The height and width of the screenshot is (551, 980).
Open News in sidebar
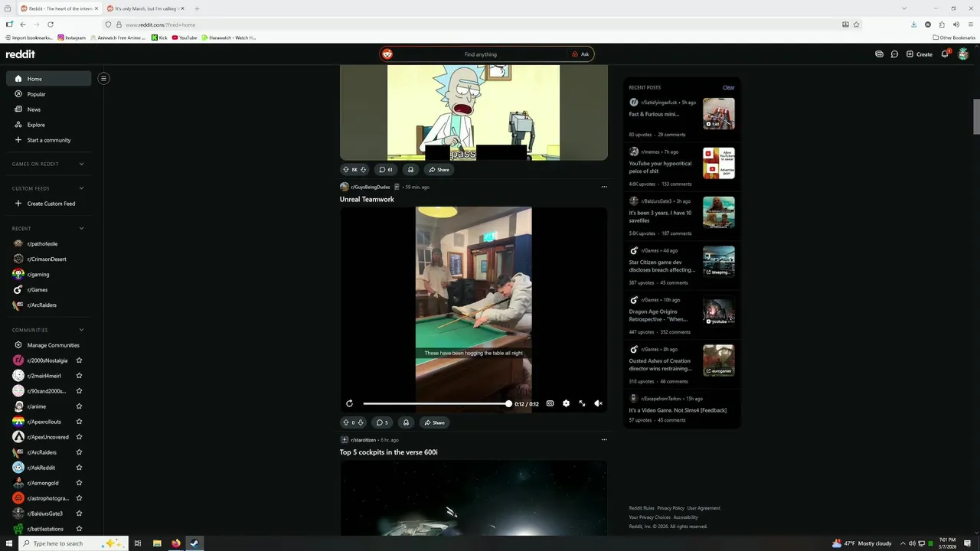49,109
